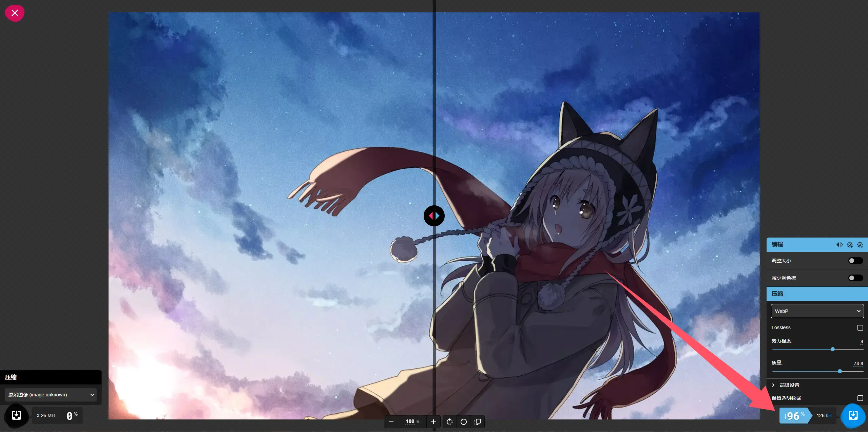868x432 pixels.
Task: Click the 保留透明数据 label text
Action: pyautogui.click(x=786, y=398)
